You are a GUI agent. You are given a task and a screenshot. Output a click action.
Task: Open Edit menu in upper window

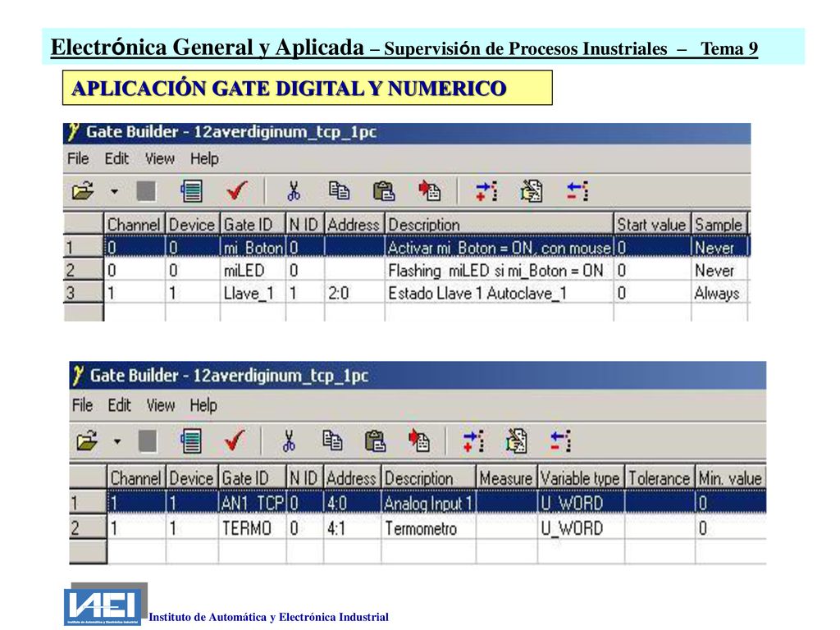(116, 159)
